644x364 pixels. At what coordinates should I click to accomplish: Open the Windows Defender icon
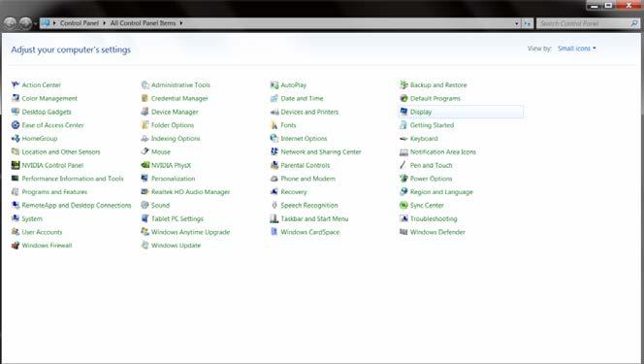(x=403, y=232)
